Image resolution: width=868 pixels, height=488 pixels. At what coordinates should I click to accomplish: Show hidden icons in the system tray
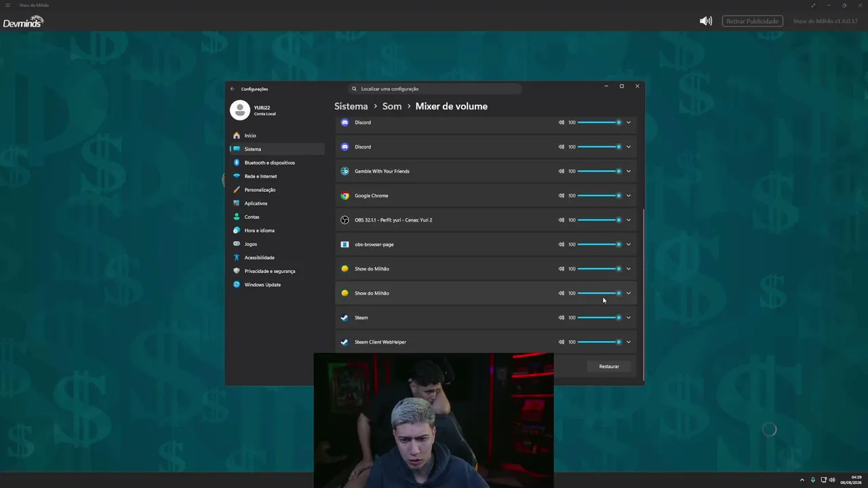coord(802,480)
